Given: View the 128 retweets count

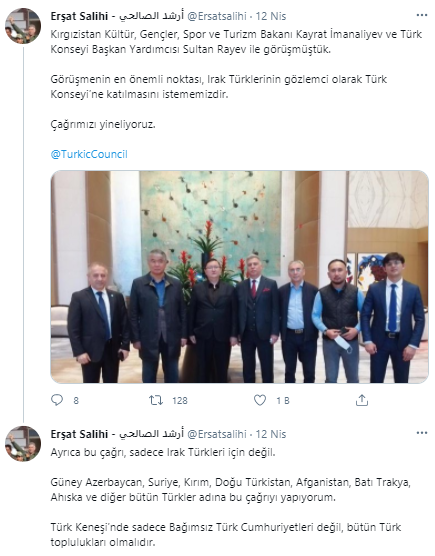Looking at the screenshot, I should 180,401.
